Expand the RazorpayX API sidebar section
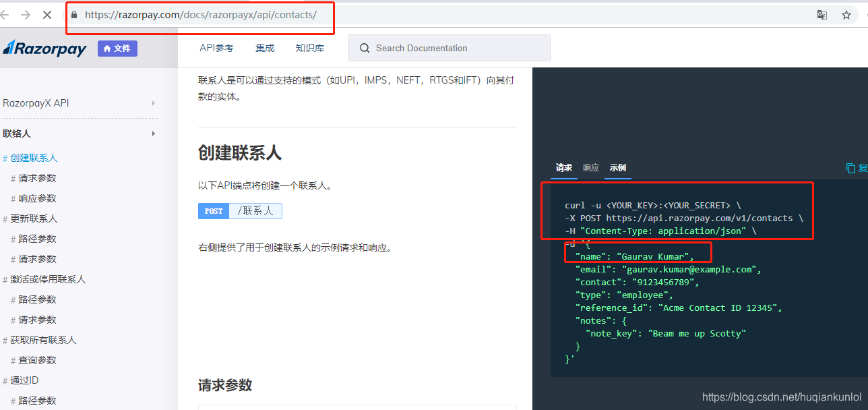Viewport: 868px width, 410px height. pos(80,103)
